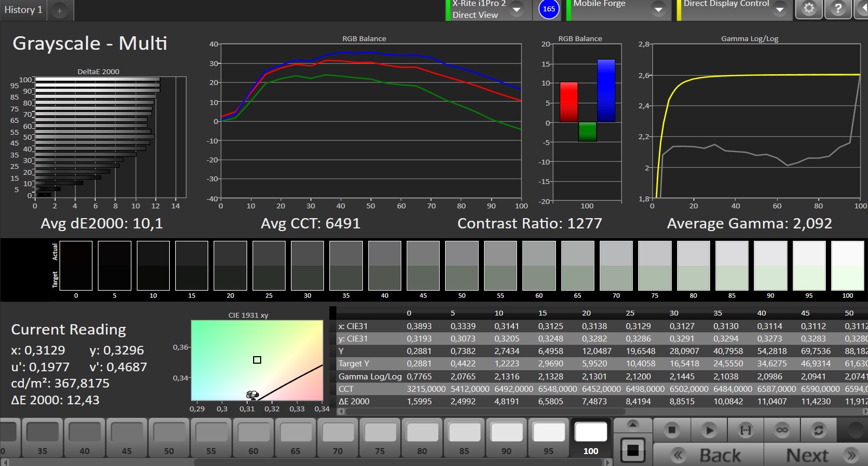Open the help question mark

838,9
